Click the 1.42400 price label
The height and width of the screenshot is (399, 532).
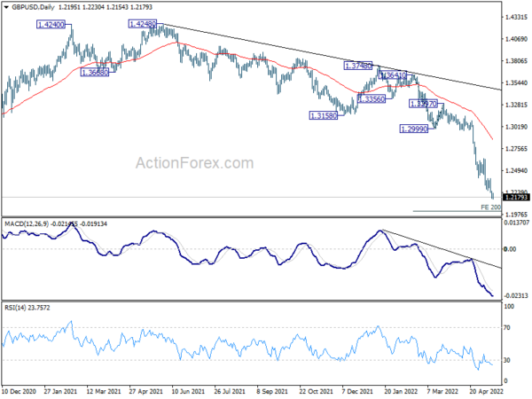coord(51,26)
